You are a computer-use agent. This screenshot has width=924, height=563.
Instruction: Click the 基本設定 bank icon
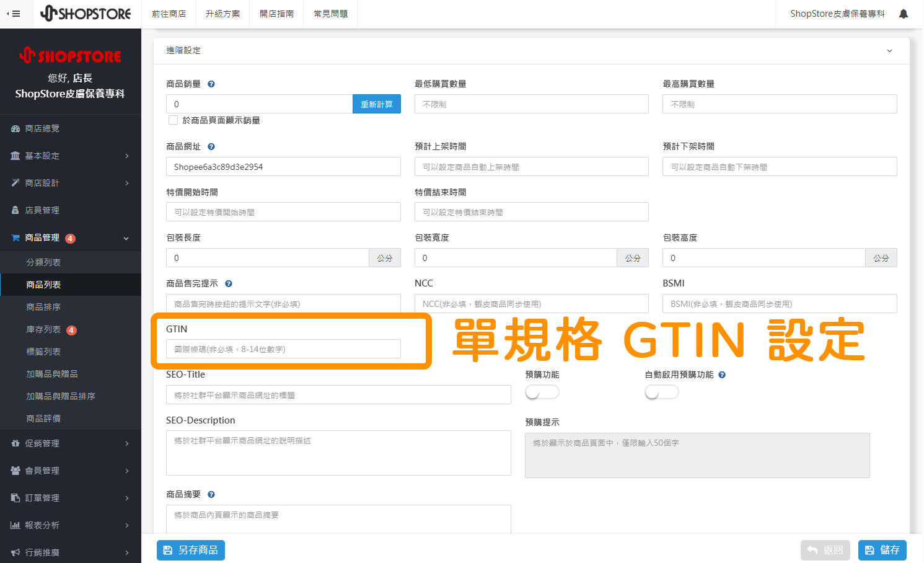point(15,156)
